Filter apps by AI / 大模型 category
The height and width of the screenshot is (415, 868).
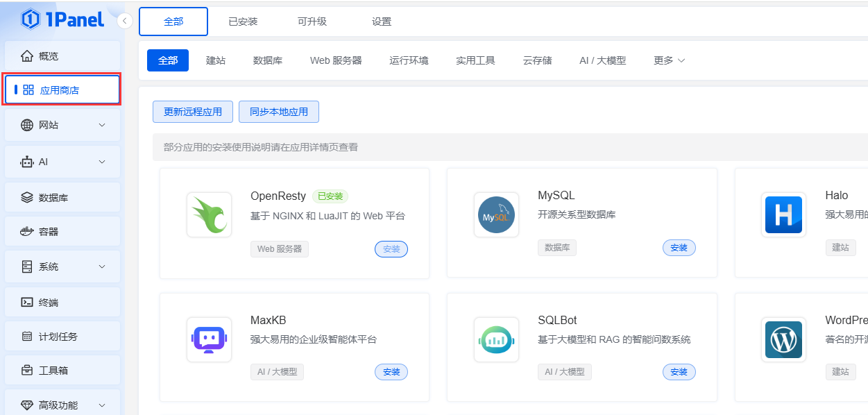pos(603,60)
